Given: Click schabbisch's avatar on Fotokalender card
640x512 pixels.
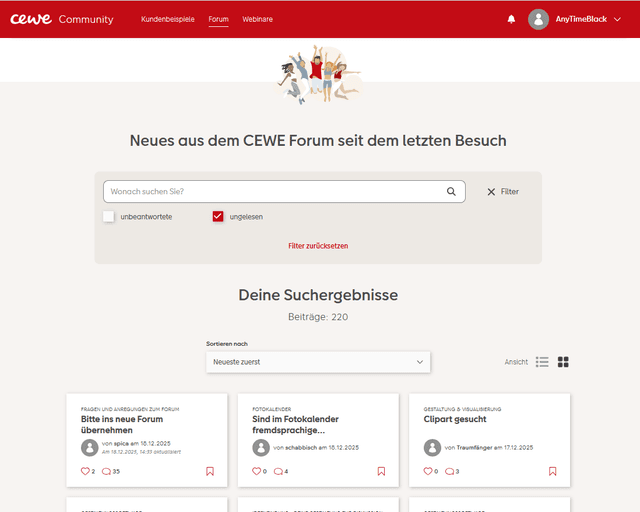Looking at the screenshot, I should coord(261,447).
